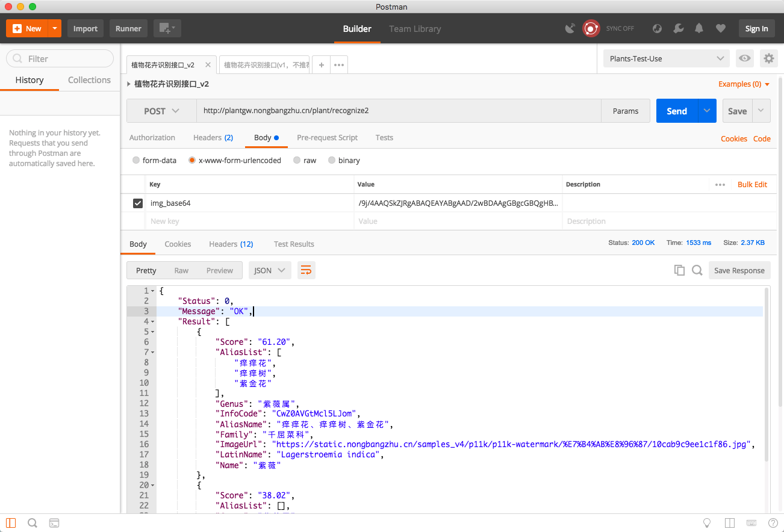Open request Headers (2) tab
The image size is (784, 532).
pos(213,138)
